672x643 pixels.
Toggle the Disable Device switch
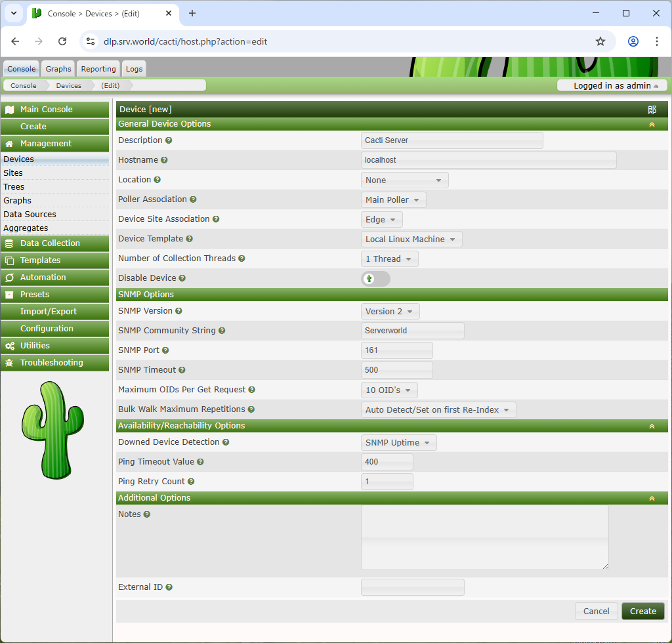375,279
